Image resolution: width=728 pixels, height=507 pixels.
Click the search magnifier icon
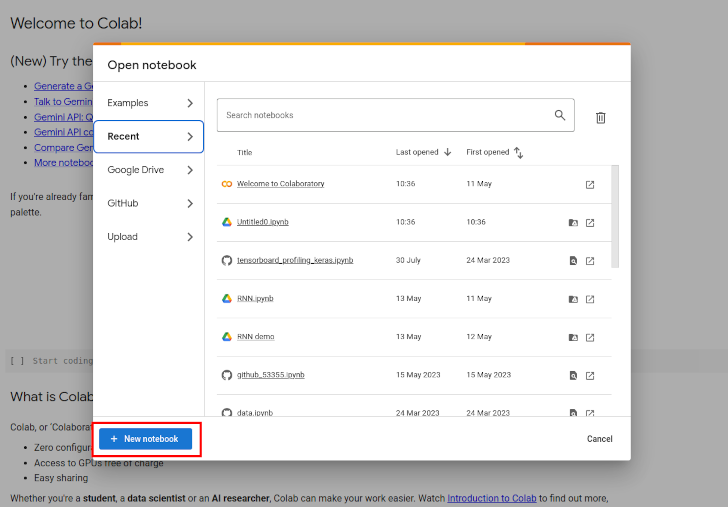coord(560,115)
